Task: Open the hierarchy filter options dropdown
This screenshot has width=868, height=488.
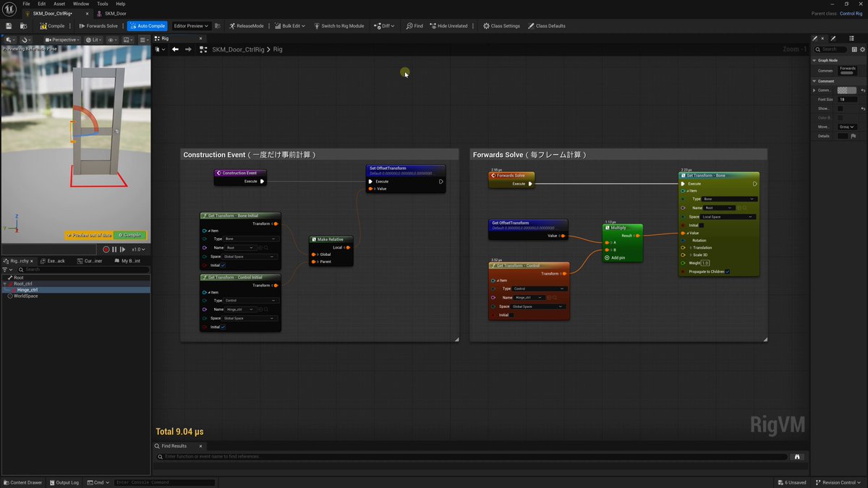Action: click(x=6, y=270)
